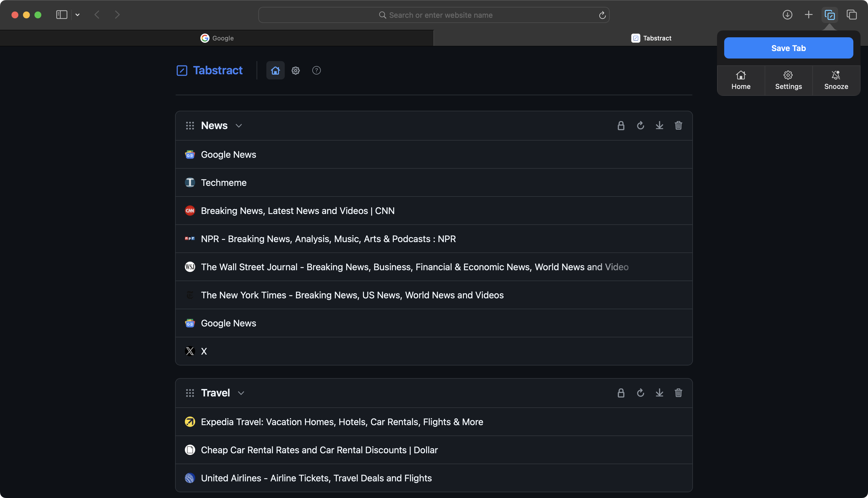Collapse the News group chevron
Screen dimensions: 868x498
239,126
